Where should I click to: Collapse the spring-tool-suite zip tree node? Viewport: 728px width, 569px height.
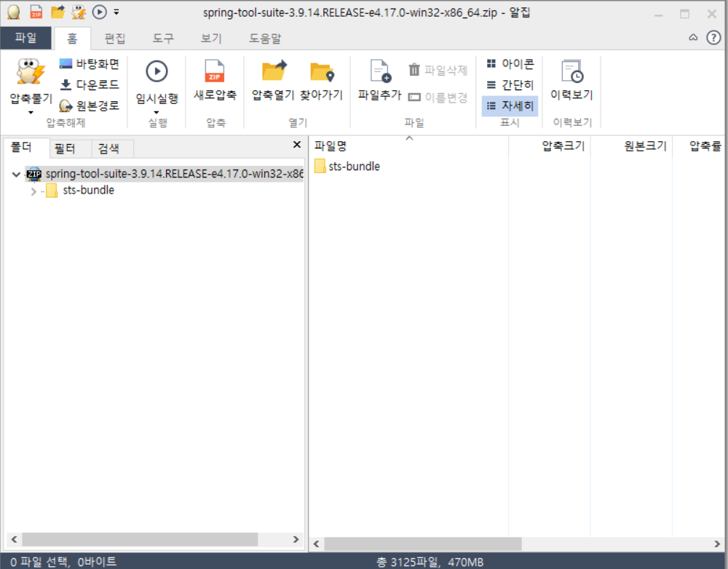point(16,175)
